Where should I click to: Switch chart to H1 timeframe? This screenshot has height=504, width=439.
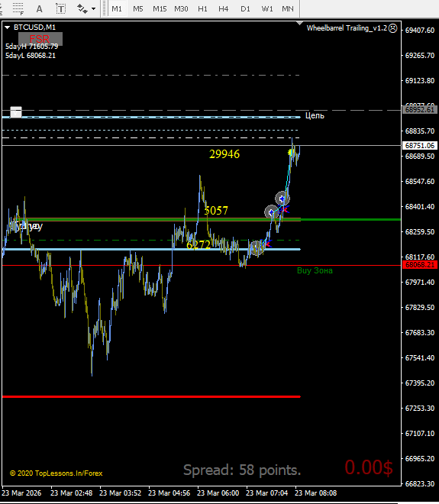[202, 8]
